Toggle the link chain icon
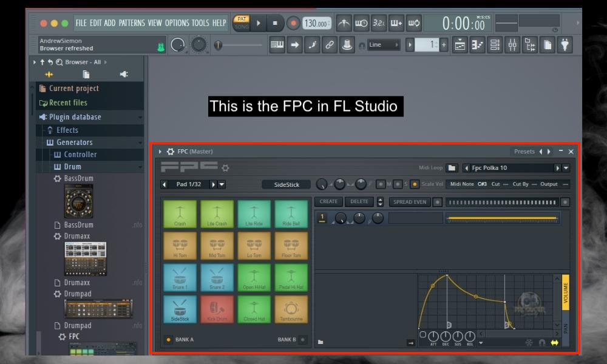 pyautogui.click(x=330, y=45)
